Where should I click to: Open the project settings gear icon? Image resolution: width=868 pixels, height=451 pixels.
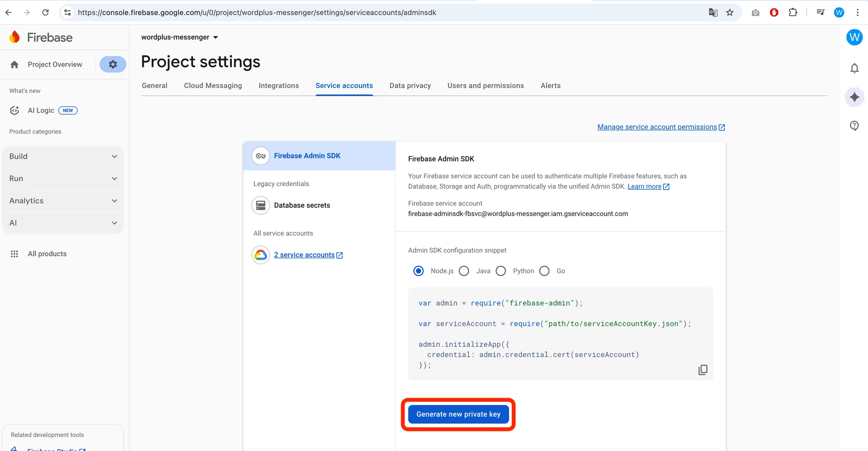(113, 64)
